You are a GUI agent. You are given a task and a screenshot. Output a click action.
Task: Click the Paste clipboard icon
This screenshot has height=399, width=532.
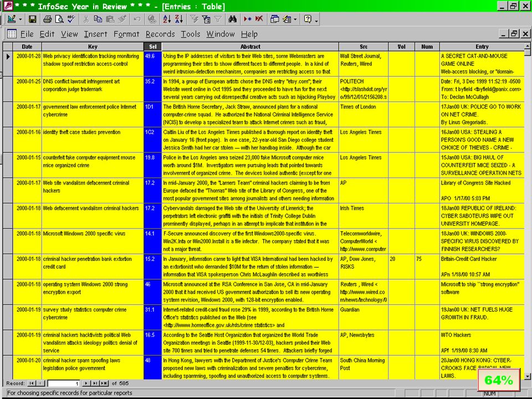point(110,19)
